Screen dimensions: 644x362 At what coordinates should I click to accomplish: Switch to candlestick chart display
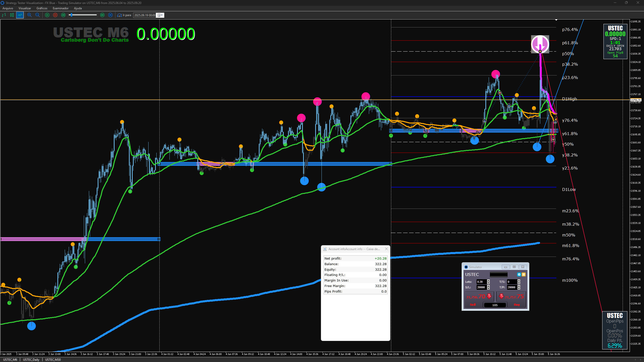tap(12, 15)
